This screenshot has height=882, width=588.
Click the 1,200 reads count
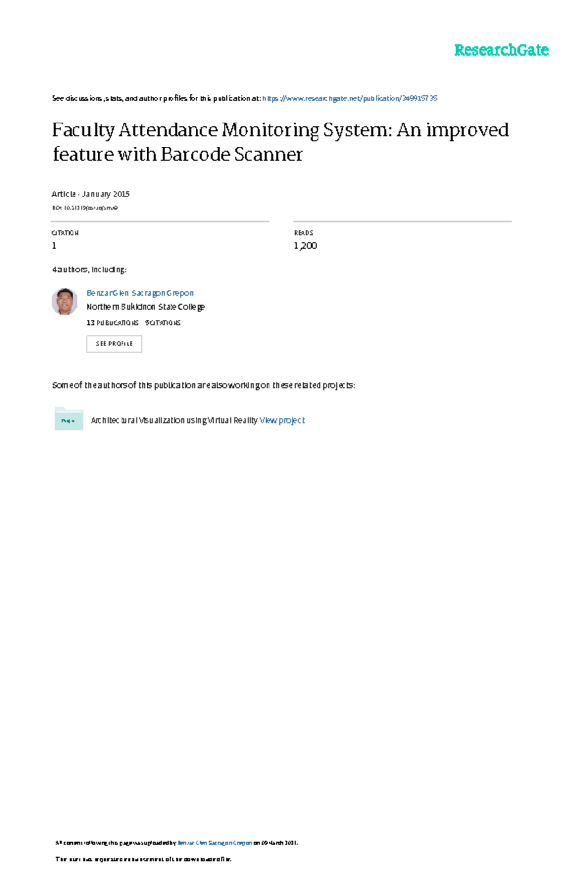(305, 245)
